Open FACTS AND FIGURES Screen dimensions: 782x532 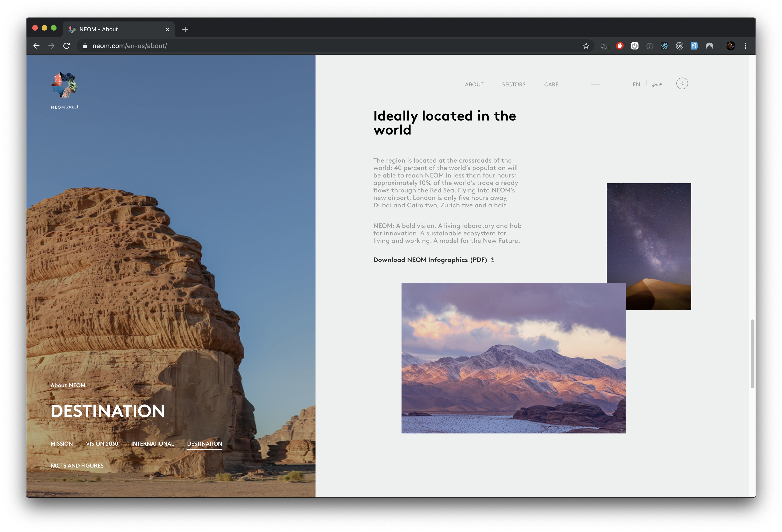[77, 465]
